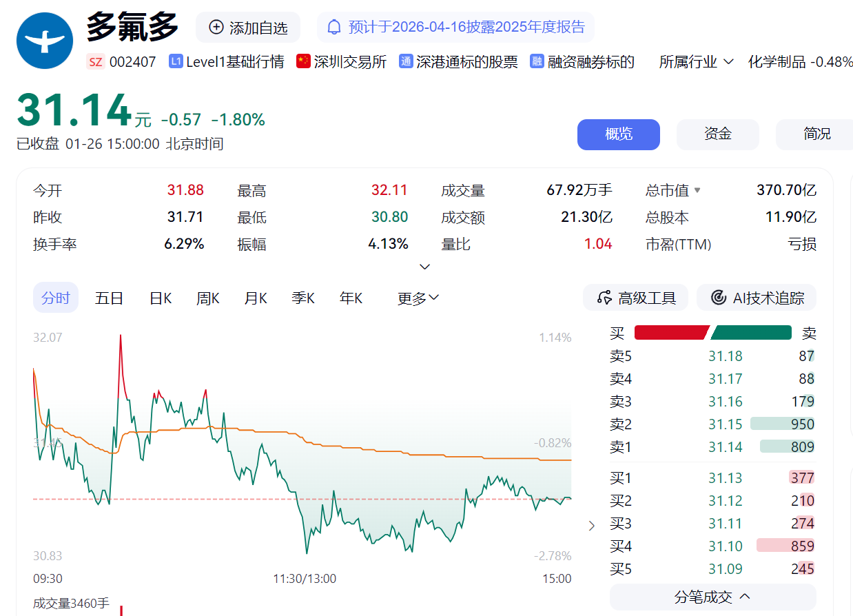The width and height of the screenshot is (853, 616).
Task: Select the 日K chart tab
Action: click(161, 298)
